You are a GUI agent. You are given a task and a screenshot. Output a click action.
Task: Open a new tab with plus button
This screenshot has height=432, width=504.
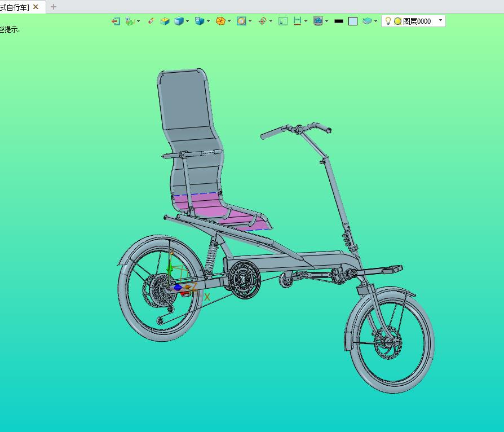pyautogui.click(x=54, y=7)
